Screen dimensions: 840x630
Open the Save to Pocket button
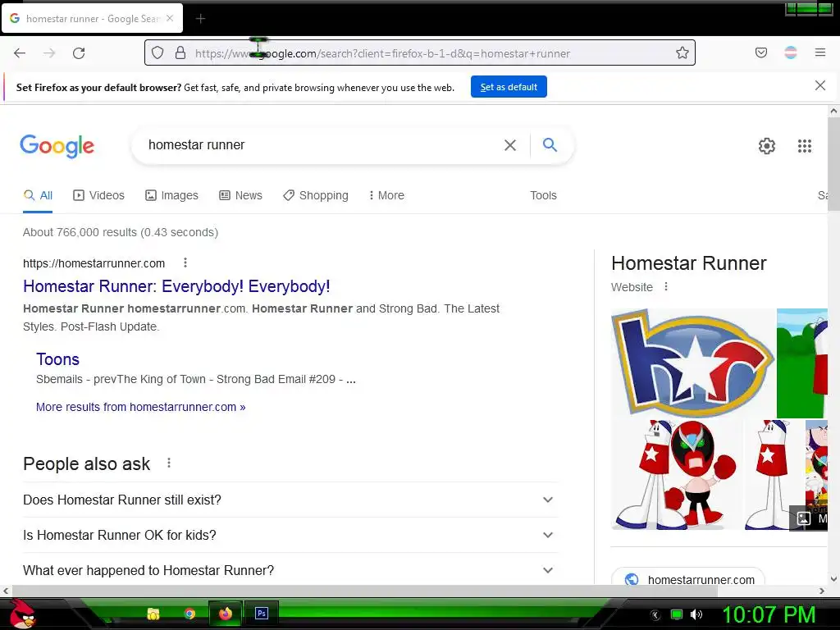[x=761, y=52]
